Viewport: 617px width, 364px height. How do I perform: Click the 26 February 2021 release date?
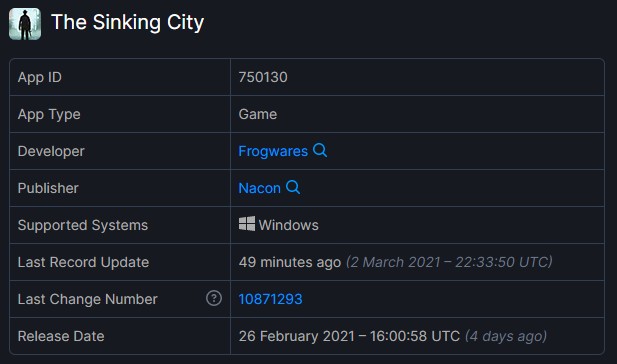click(349, 336)
